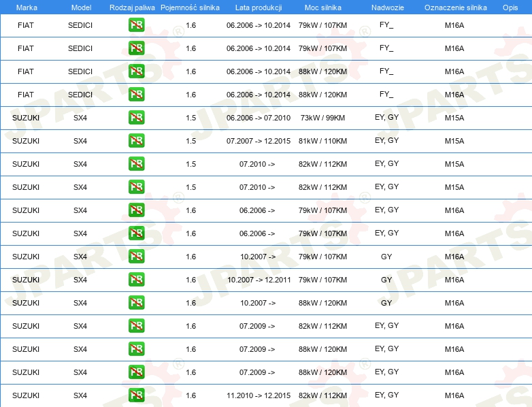Viewport: 532px width, 407px height.
Task: Click SX4 in the 10.2007 -> 12.2011 row
Action: (x=80, y=280)
